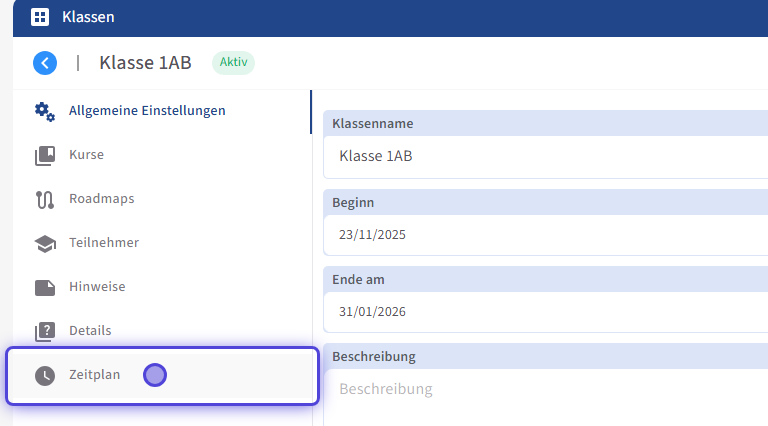Show the Details section
The width and height of the screenshot is (768, 426).
[x=90, y=331]
